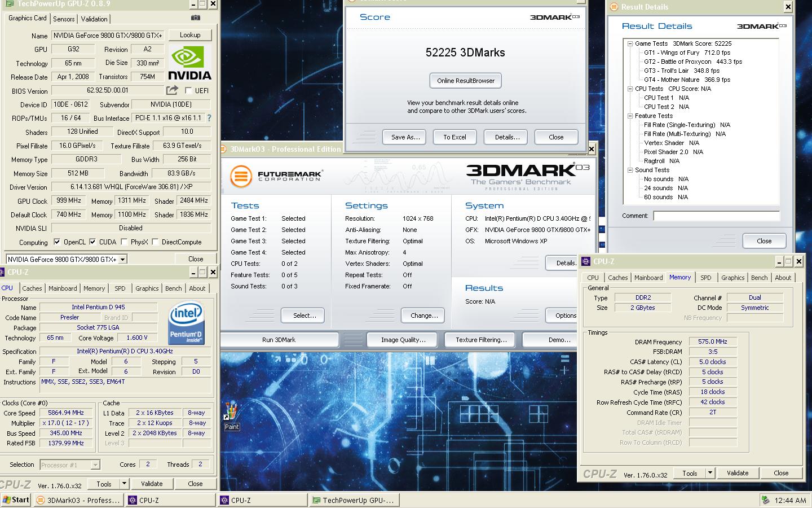Click the CPU-Z CPU window title icon
The width and height of the screenshot is (812, 508).
pyautogui.click(x=2, y=272)
